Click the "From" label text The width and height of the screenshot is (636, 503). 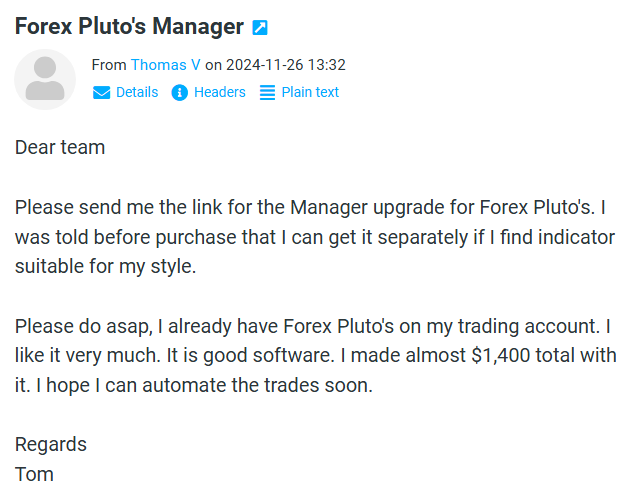click(109, 65)
